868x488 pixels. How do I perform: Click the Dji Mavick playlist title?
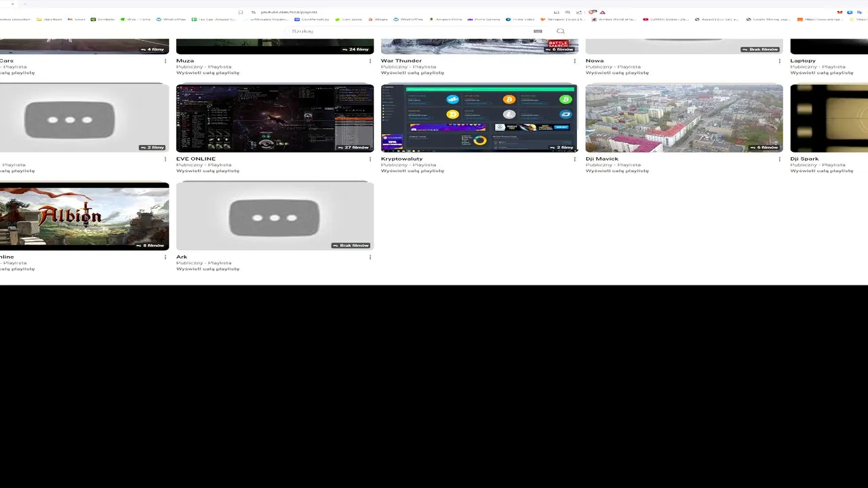(602, 159)
